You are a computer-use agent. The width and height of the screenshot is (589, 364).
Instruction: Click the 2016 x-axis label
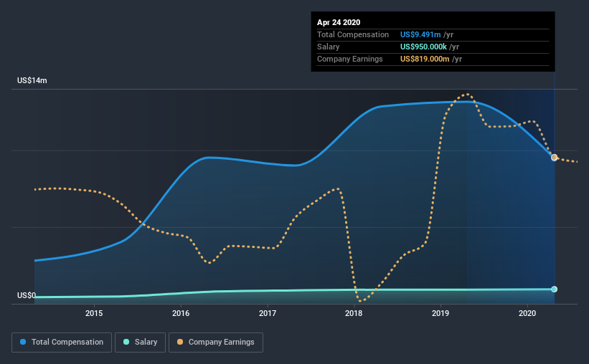pyautogui.click(x=181, y=313)
